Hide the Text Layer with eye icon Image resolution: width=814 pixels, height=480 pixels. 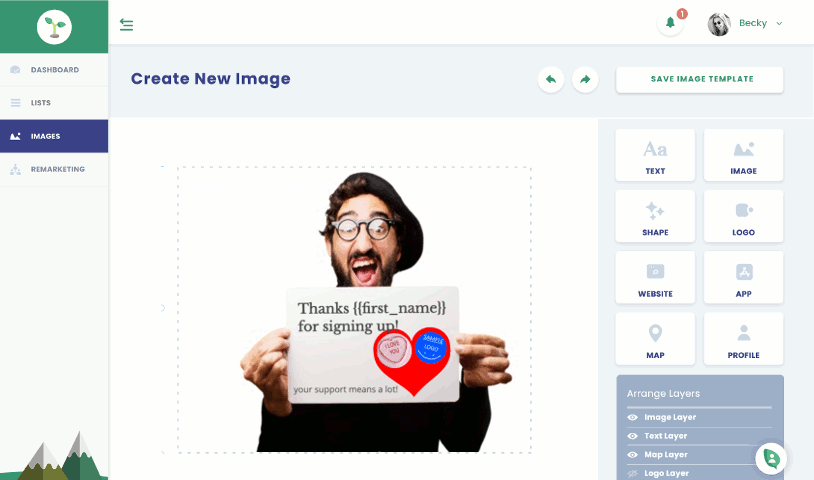point(632,436)
